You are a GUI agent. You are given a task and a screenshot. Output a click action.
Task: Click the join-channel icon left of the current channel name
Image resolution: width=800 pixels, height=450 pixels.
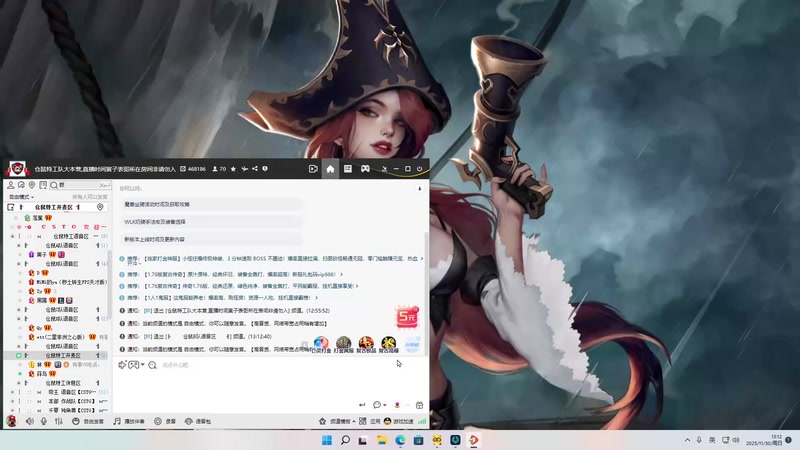(11, 207)
